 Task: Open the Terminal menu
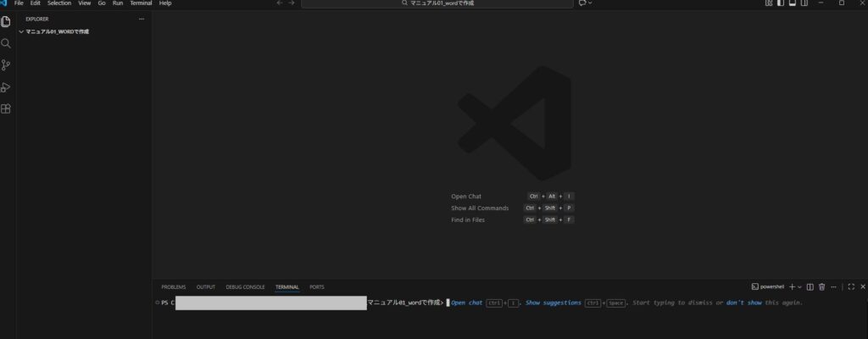click(x=141, y=3)
